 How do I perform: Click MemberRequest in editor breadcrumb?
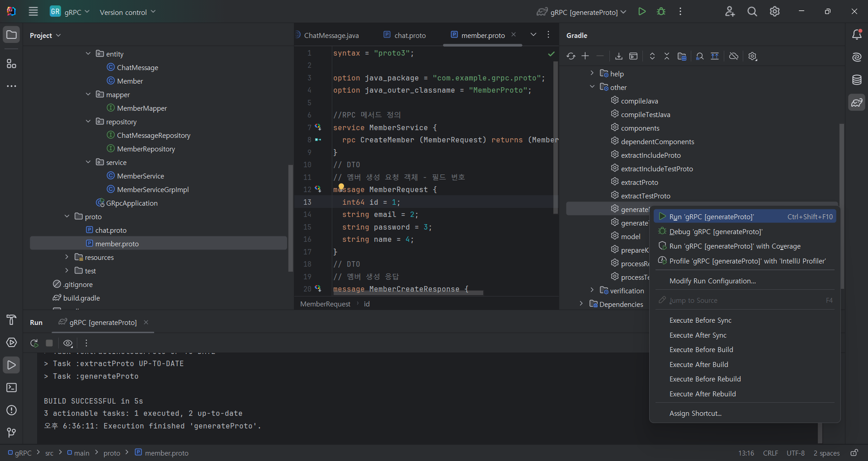(x=325, y=304)
